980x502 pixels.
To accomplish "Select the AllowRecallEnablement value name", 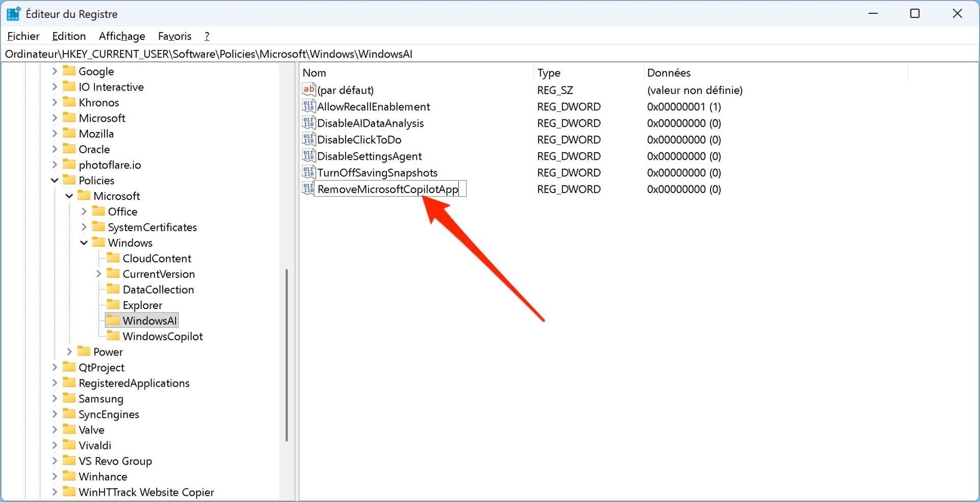I will [374, 106].
